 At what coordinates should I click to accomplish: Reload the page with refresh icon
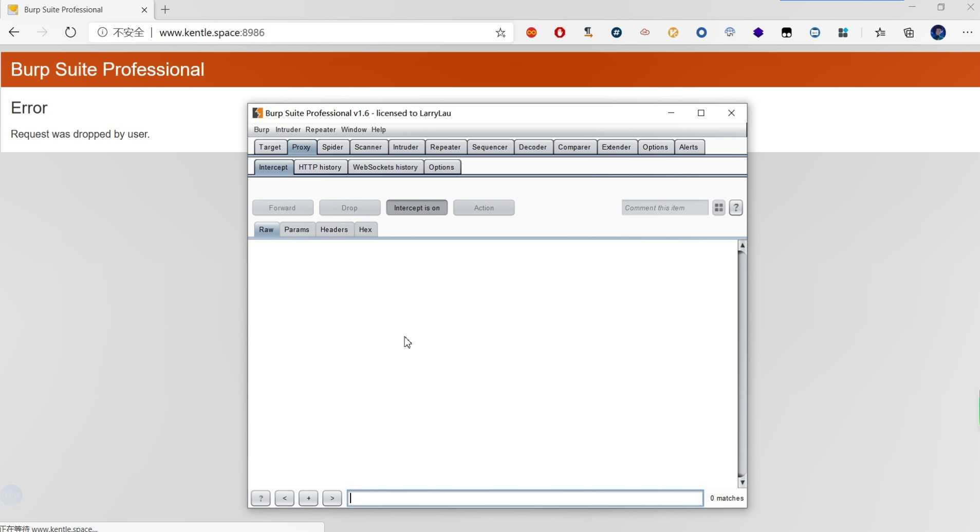point(70,32)
